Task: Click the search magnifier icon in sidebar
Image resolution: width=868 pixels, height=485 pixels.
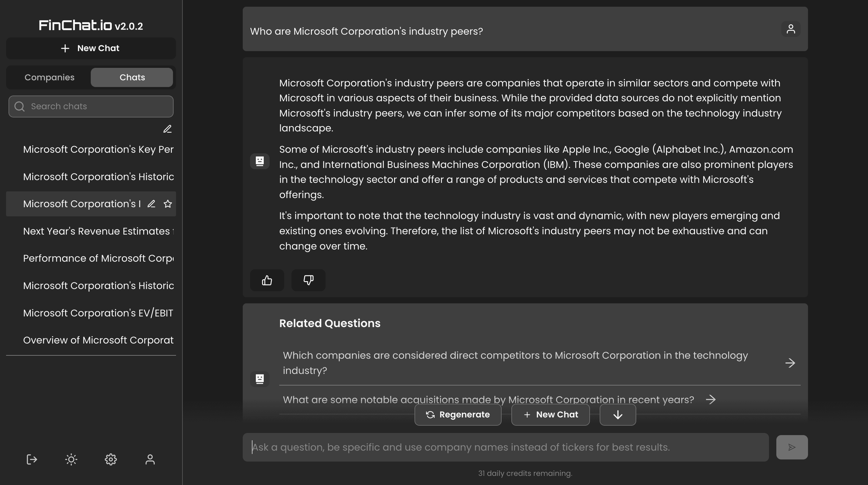Action: tap(19, 106)
